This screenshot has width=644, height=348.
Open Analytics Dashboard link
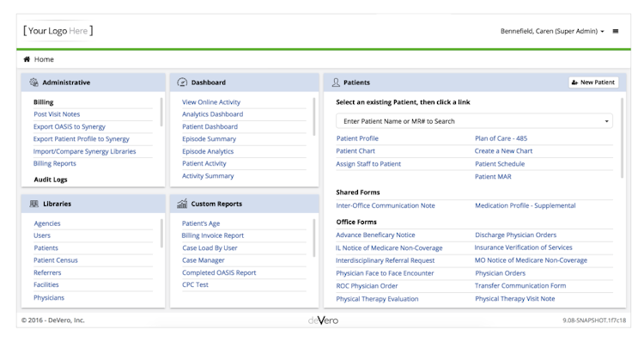click(x=212, y=114)
